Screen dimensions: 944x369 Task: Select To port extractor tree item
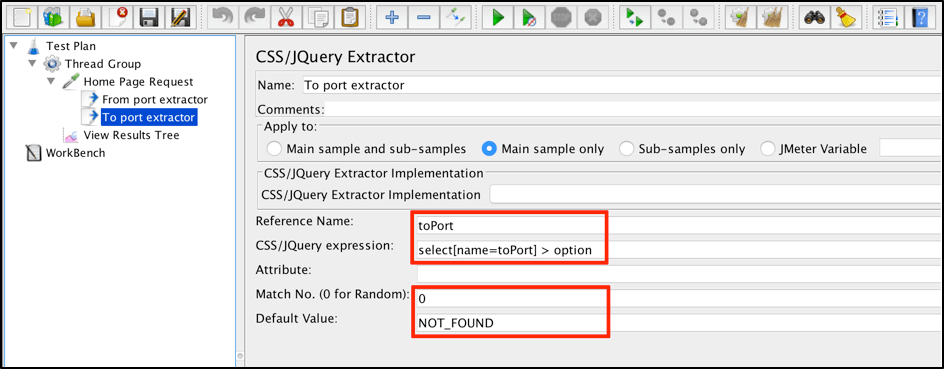click(x=148, y=117)
